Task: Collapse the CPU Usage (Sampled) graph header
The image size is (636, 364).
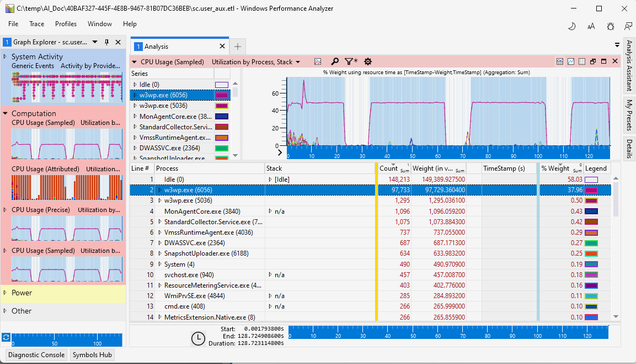Action: 134,62
